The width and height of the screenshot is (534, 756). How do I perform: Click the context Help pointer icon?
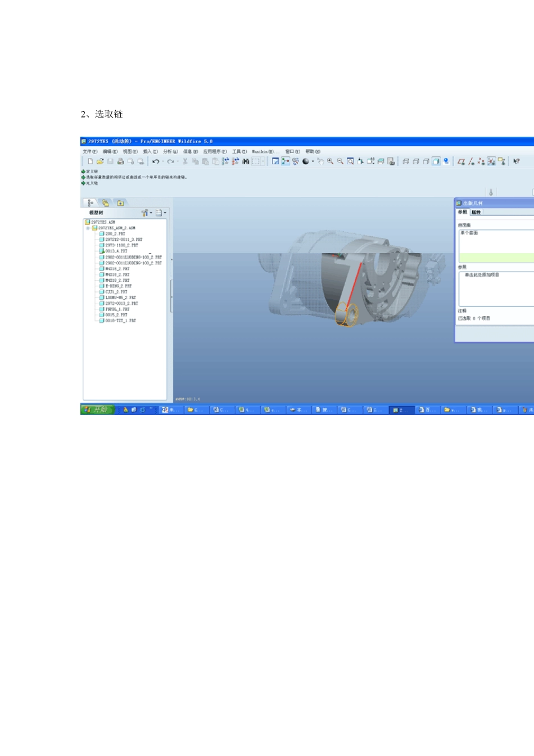[516, 161]
